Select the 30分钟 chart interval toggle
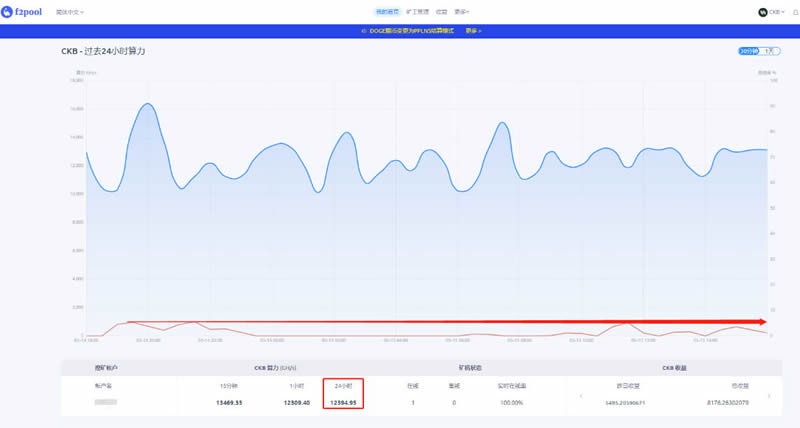The width and height of the screenshot is (800, 428). point(748,51)
